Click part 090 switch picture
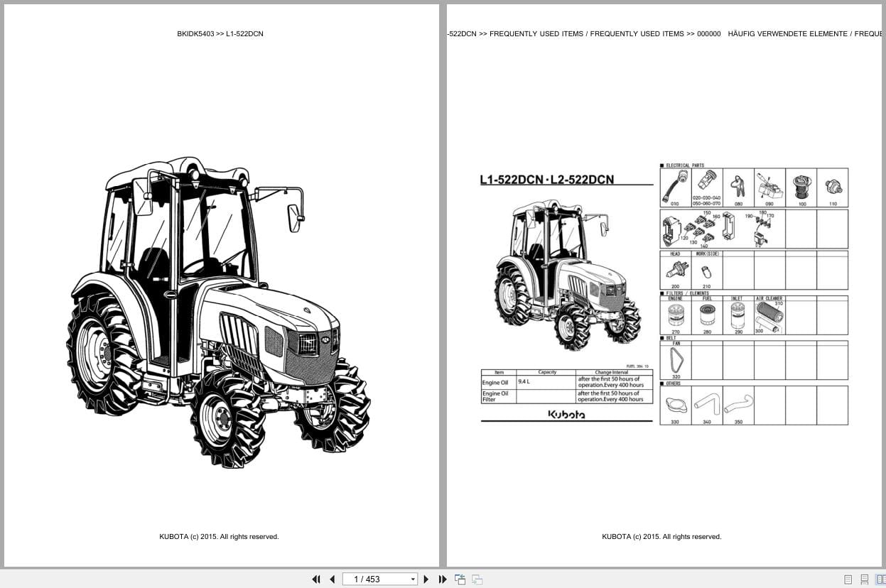 point(769,187)
